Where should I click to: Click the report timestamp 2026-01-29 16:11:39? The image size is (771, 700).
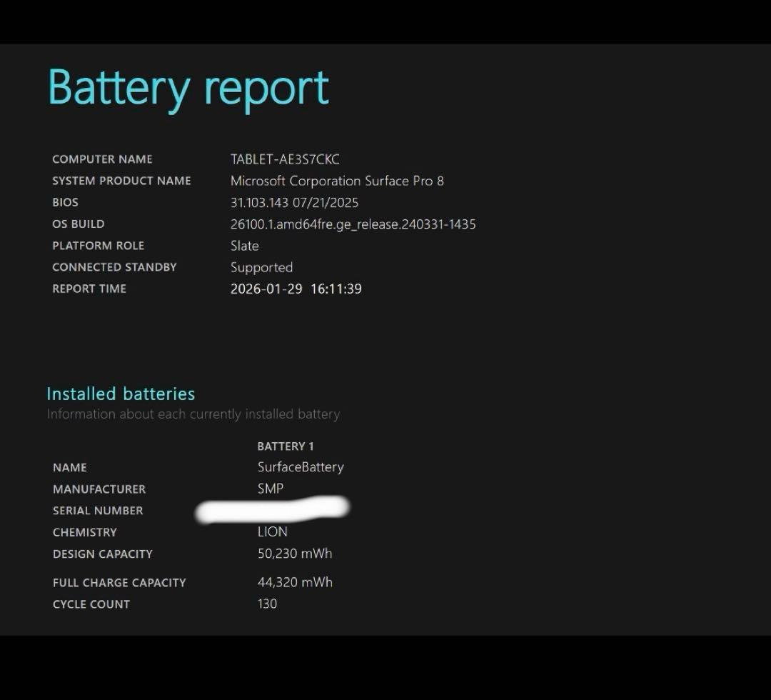(296, 289)
